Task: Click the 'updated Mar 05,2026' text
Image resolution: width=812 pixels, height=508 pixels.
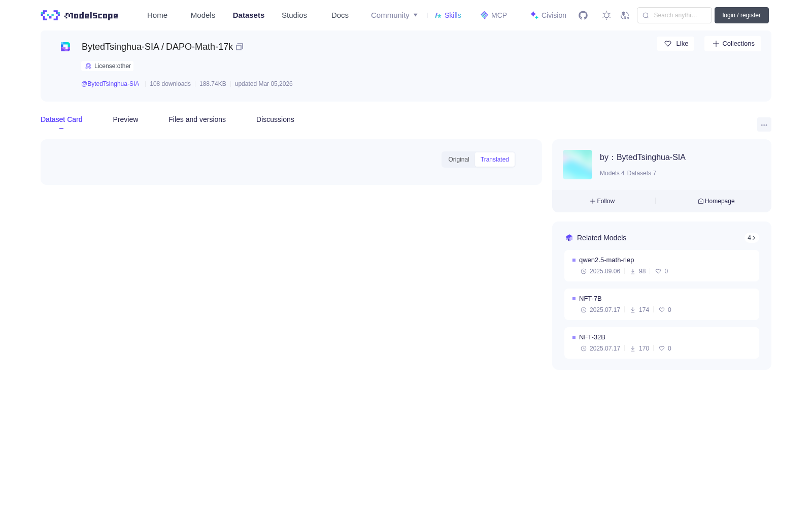Action: pos(263,84)
